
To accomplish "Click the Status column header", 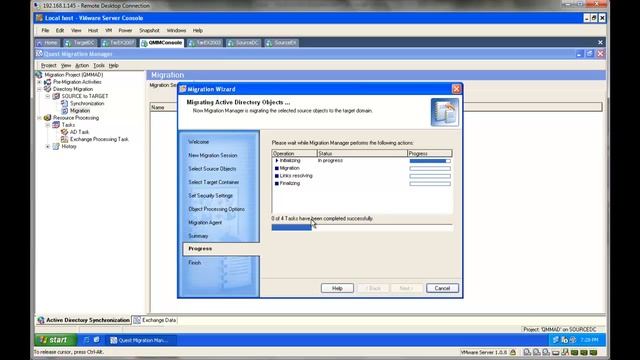I will click(x=362, y=153).
